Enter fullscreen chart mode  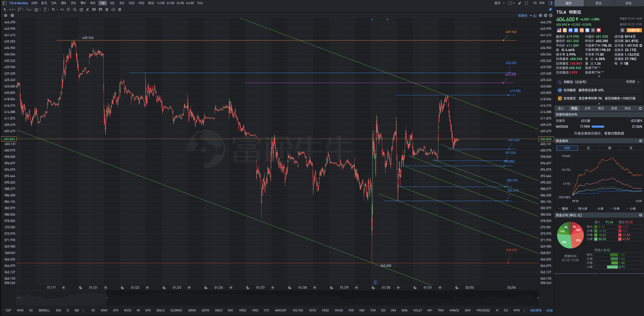point(526,3)
